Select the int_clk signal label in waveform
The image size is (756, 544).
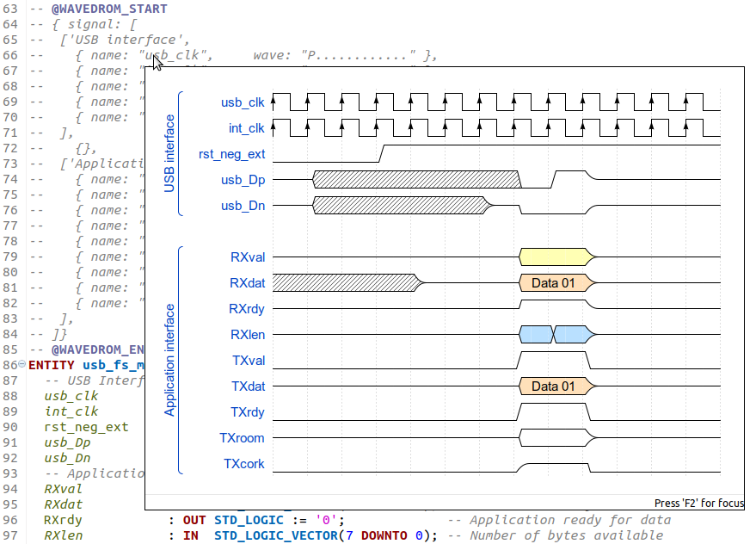tap(248, 128)
